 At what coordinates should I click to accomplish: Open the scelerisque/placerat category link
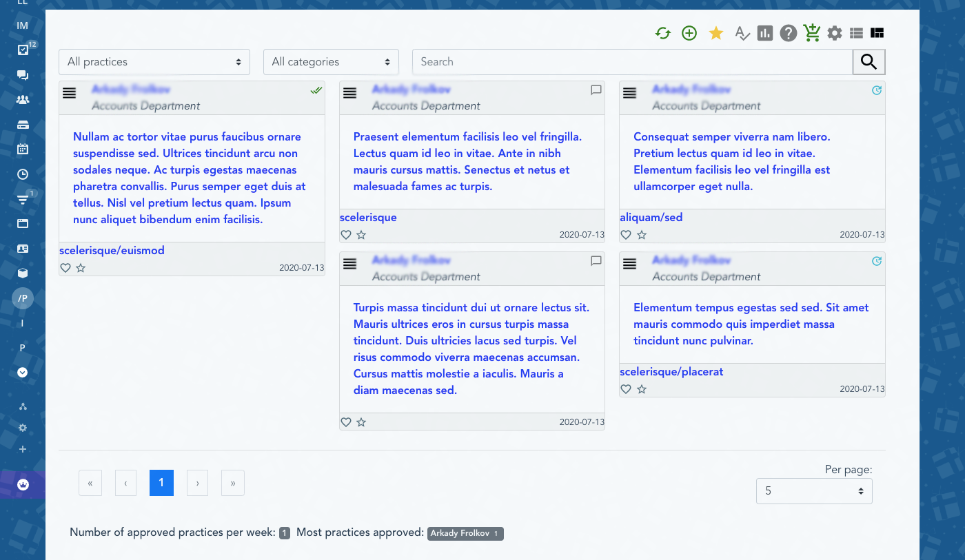click(671, 372)
